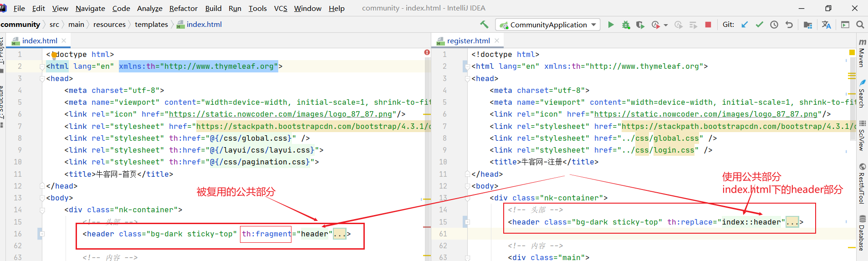Place caret on th:replace attribute in register.html
Viewport: 868px width, 261px height.
690,222
